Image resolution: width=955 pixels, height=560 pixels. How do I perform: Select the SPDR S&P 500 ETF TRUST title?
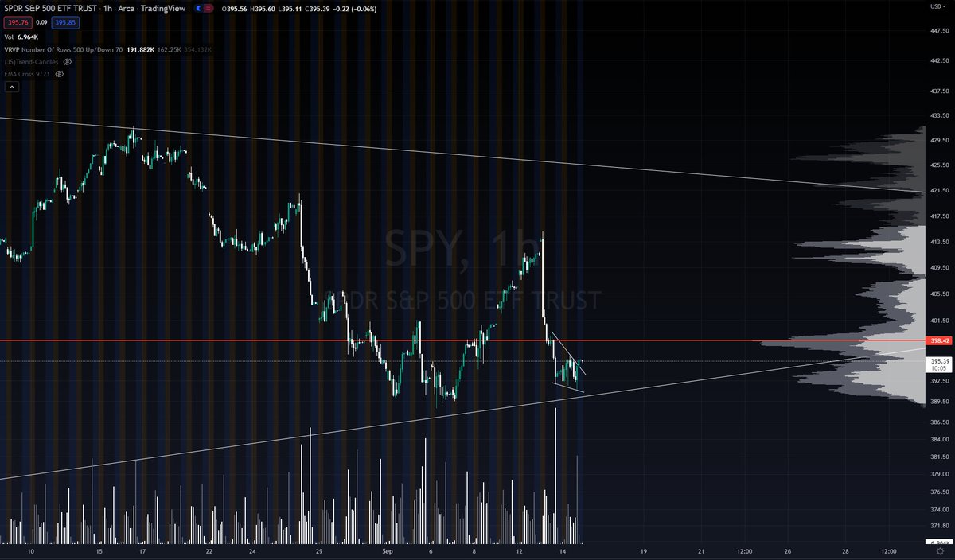53,7
